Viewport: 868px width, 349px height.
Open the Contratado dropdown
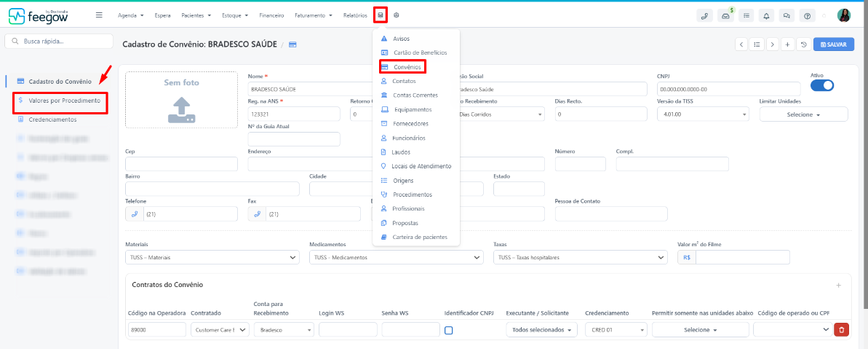point(220,329)
